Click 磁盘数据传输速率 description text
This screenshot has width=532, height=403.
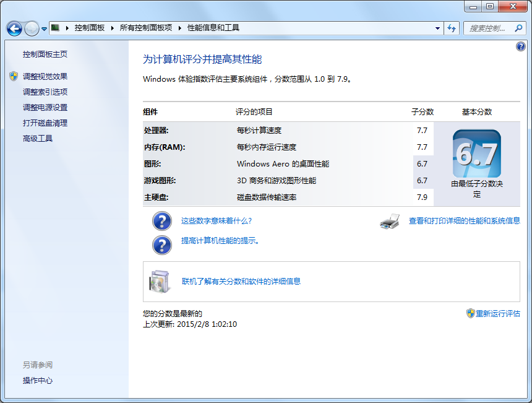(x=267, y=197)
